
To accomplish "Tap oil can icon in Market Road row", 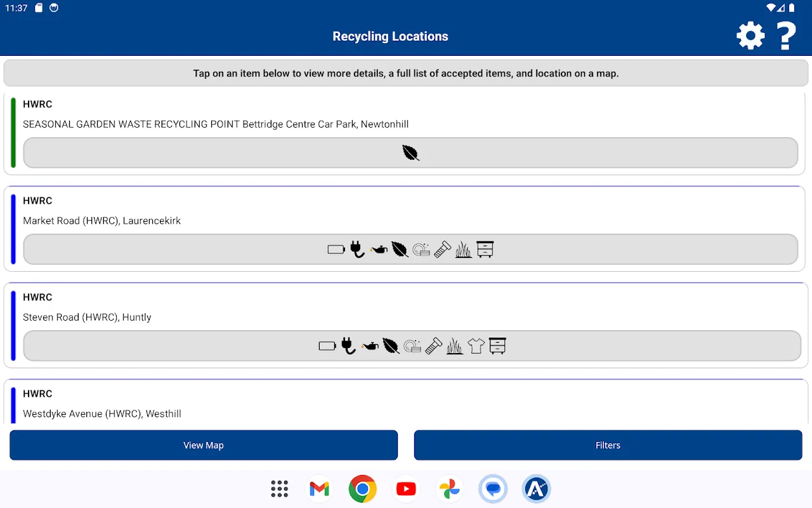I will [379, 250].
